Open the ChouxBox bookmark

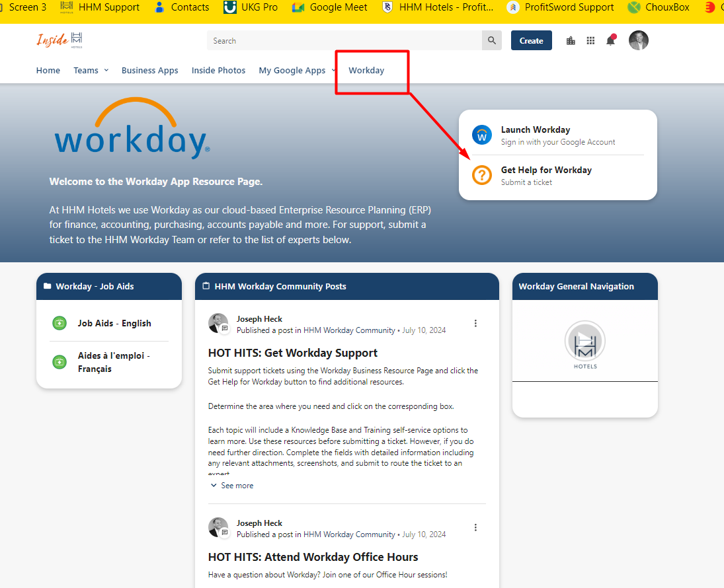[x=659, y=7]
